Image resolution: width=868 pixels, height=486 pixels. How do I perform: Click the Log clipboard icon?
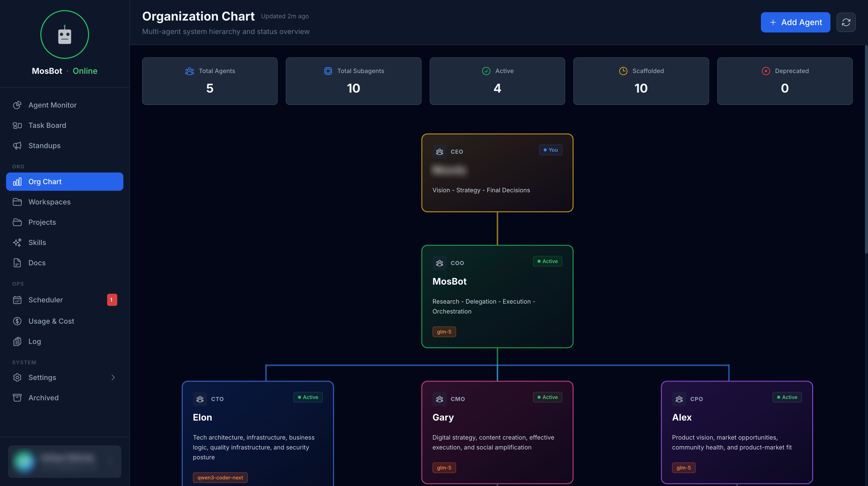tap(18, 341)
